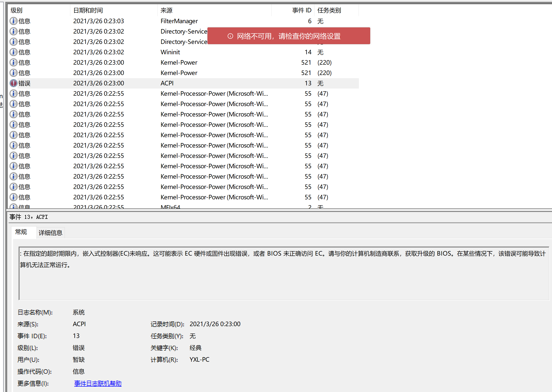The image size is (552, 392).
Task: Select the FilterManager event with ID 6
Action: (x=179, y=21)
